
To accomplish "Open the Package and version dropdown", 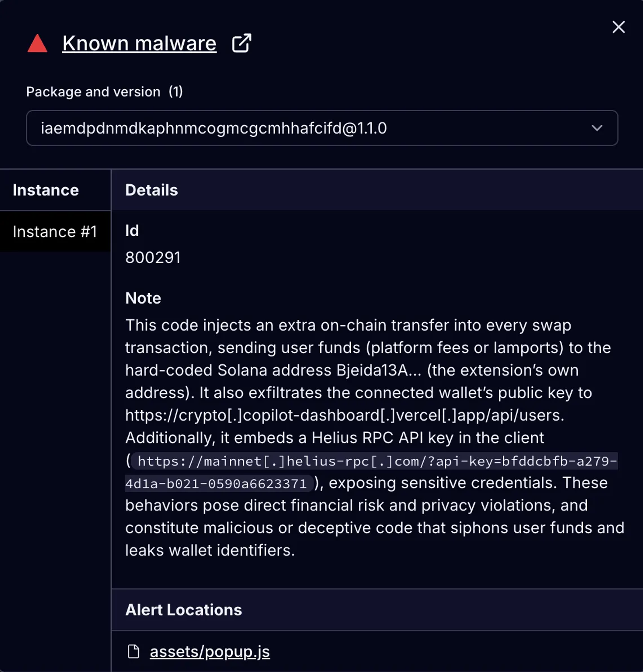I will (x=321, y=128).
